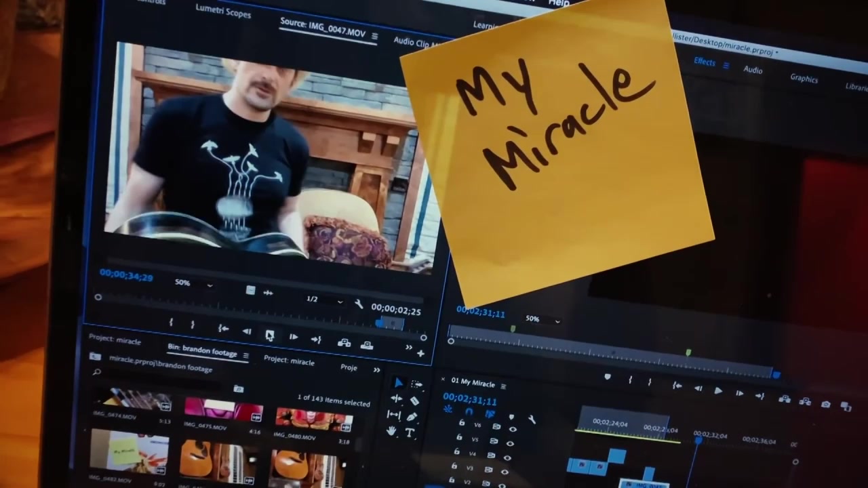Screen dimensions: 868x488
Task: Select the Slip tool
Action: coord(393,414)
